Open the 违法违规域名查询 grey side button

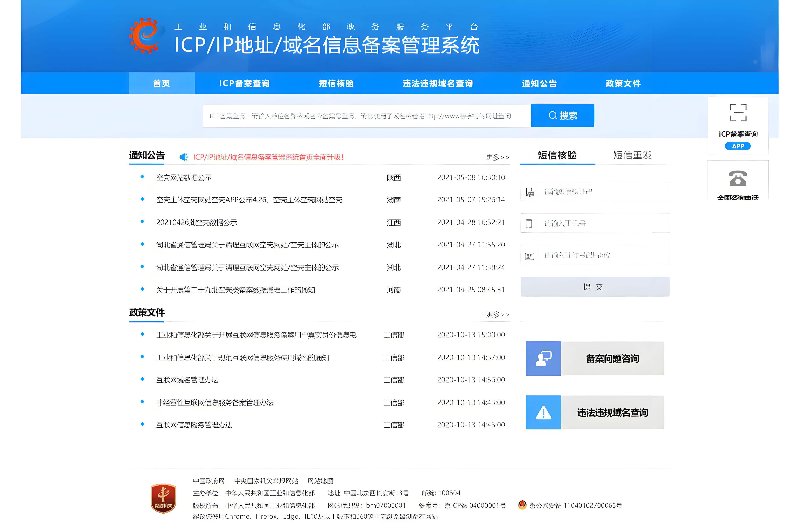pos(612,412)
